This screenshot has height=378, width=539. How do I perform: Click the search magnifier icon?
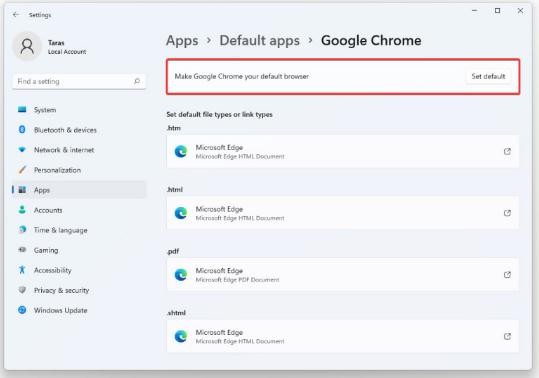(x=137, y=81)
